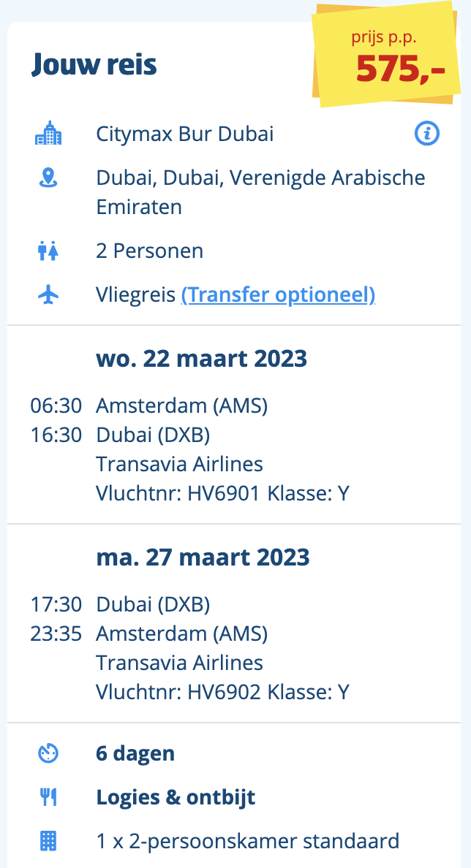Click the wo. 22 maart 2023 departure date
The height and width of the screenshot is (868, 471).
[x=202, y=359]
